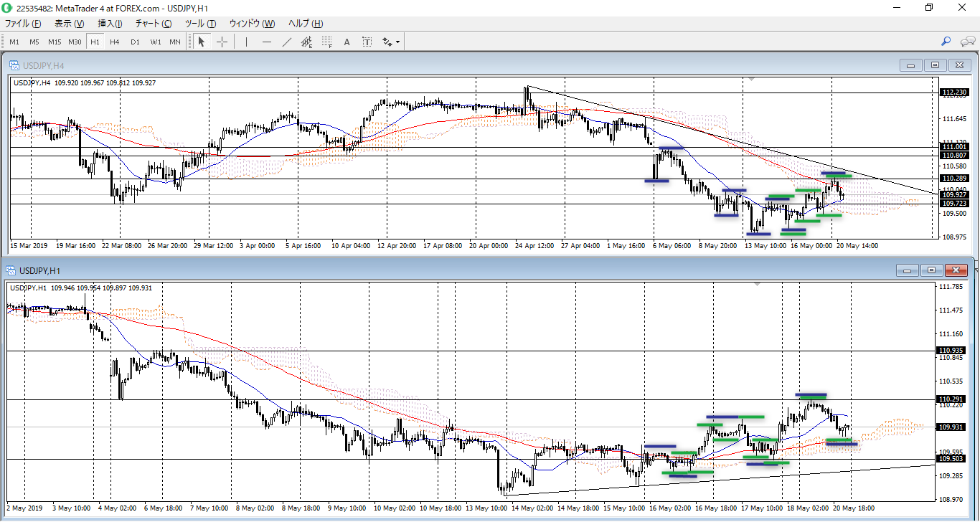Select the horizontal line drawing tool
The width and height of the screenshot is (980, 522).
point(267,42)
